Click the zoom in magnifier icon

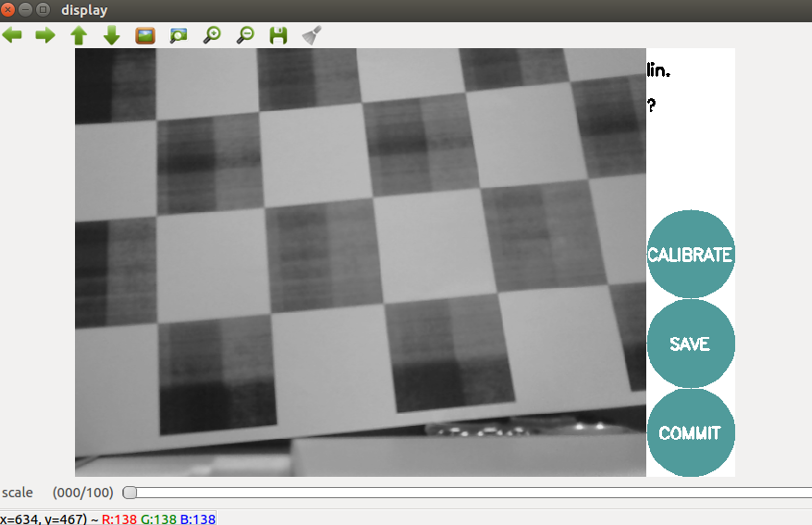click(212, 35)
